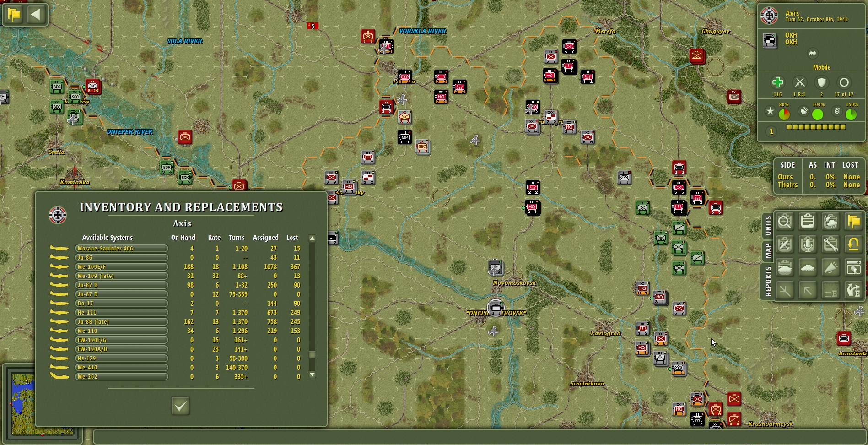Image resolution: width=868 pixels, height=445 pixels.
Task: Click the diagonal arrow icon button
Action: [808, 291]
